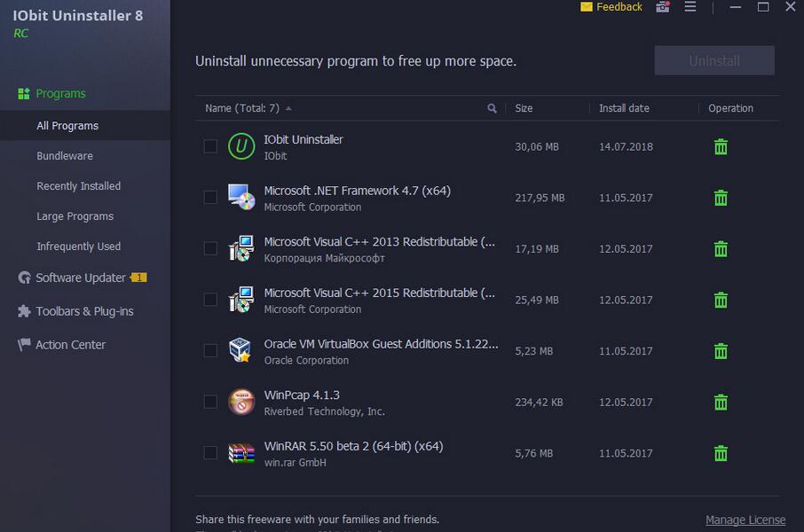Click the 234,42 KB size value
The image size is (804, 532).
point(539,403)
